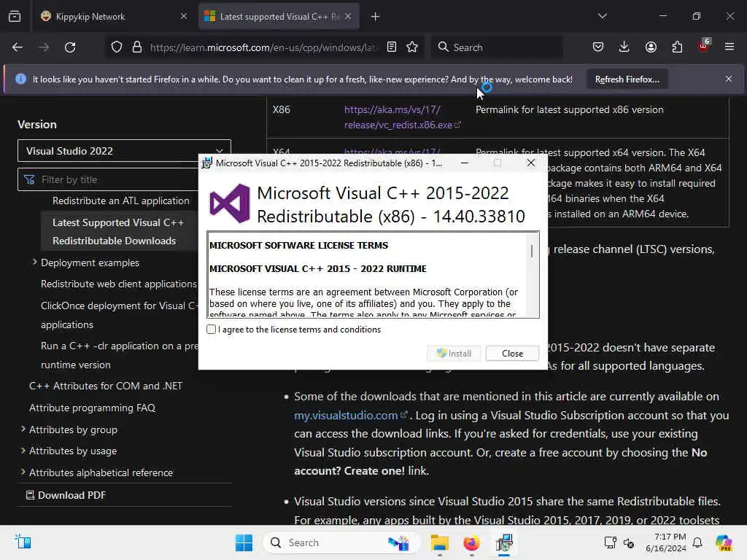Go back with Firefox back arrow
The image size is (747, 560).
[x=18, y=47]
